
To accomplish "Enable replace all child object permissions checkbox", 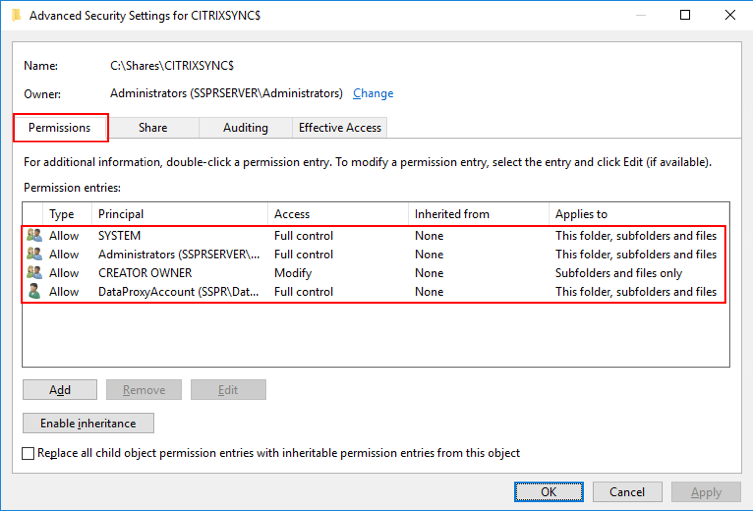I will click(x=28, y=453).
